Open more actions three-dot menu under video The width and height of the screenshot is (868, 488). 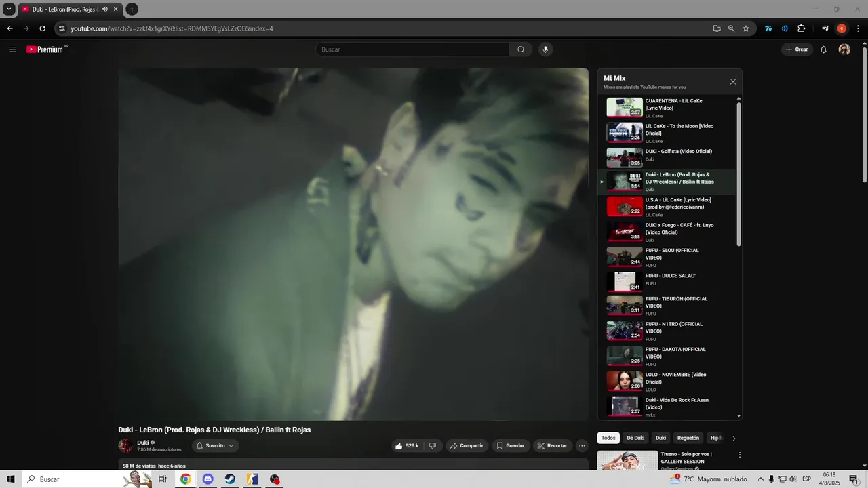[582, 445]
